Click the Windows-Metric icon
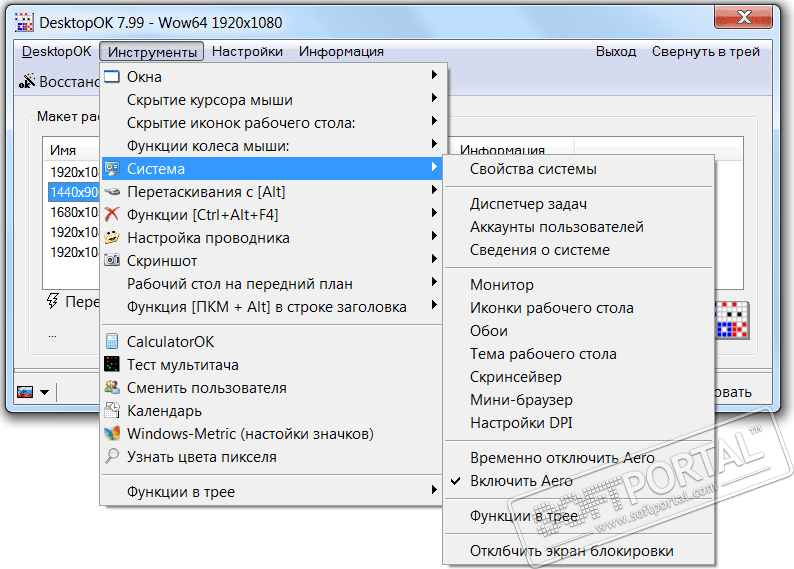Image resolution: width=794 pixels, height=569 pixels. (x=112, y=433)
